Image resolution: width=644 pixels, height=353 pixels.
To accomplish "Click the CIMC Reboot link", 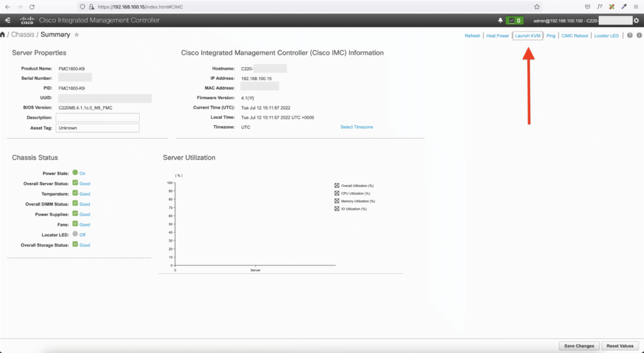I will click(575, 35).
